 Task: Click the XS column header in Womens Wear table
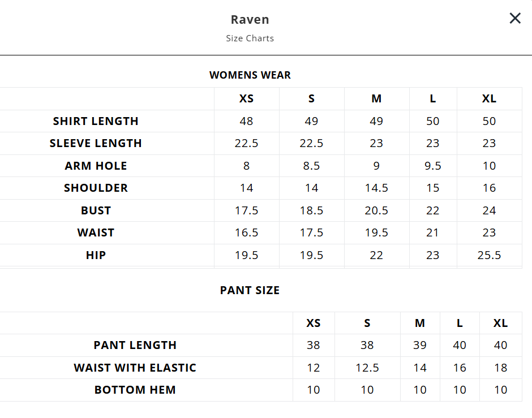pos(246,98)
